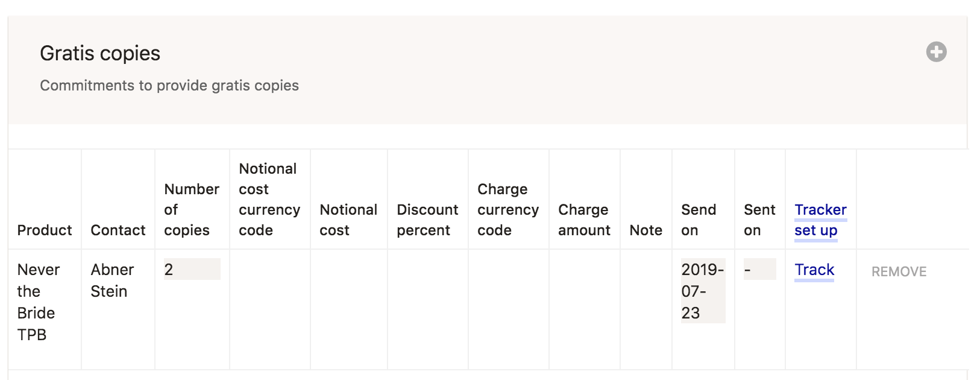Click the Send on date 2019-07-23 field

pyautogui.click(x=703, y=291)
